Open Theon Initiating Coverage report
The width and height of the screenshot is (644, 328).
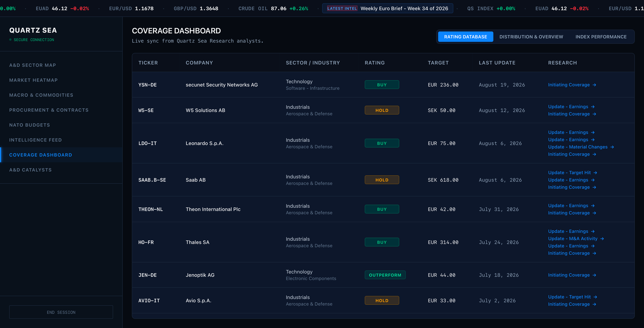[572, 213]
